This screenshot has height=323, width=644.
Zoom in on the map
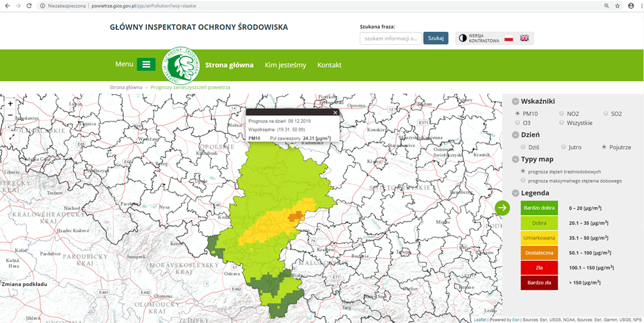[x=10, y=103]
